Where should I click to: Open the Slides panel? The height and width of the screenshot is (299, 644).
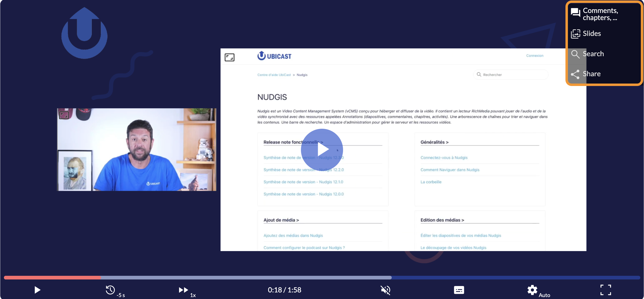point(586,33)
